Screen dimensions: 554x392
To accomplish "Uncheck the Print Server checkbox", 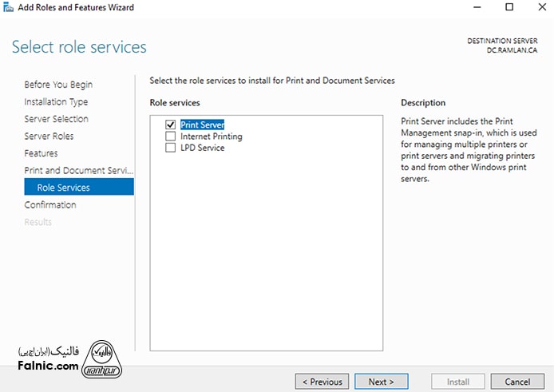I will tap(170, 125).
